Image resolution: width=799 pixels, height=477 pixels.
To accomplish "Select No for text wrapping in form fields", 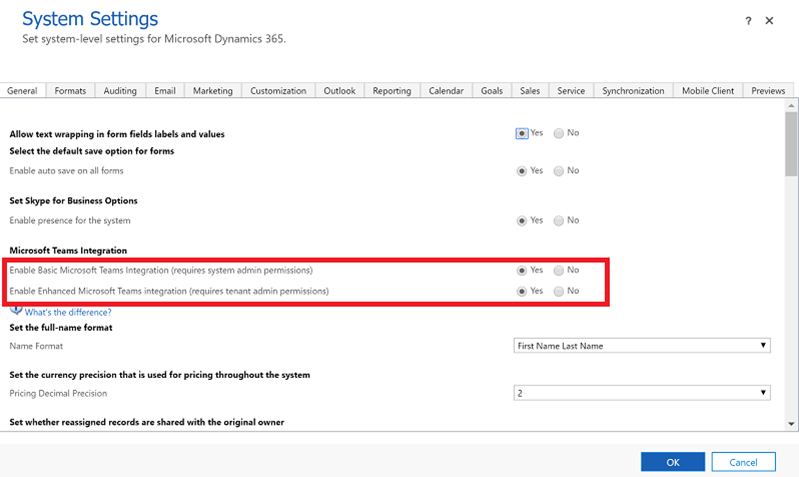I will click(559, 133).
